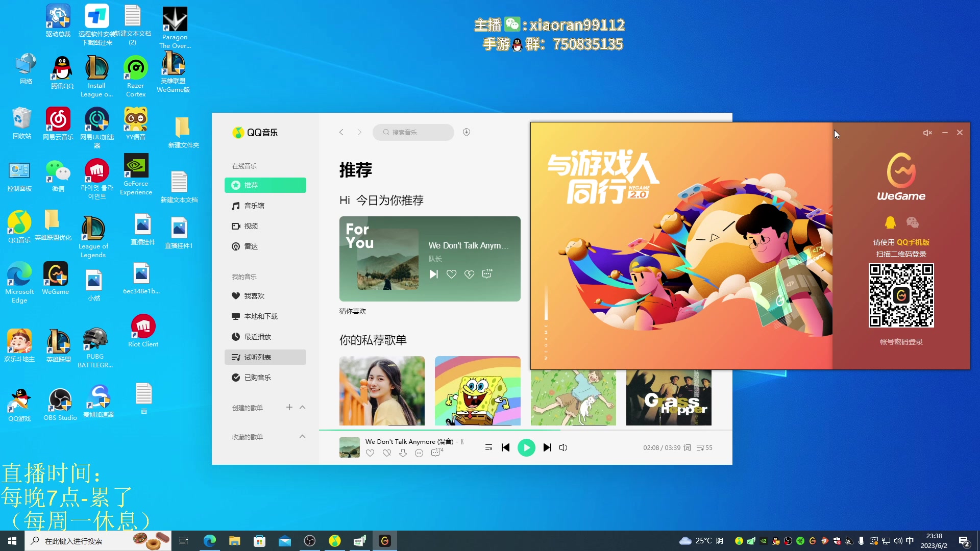Click the now-playing album art in player bar
The image size is (980, 551).
(x=350, y=447)
